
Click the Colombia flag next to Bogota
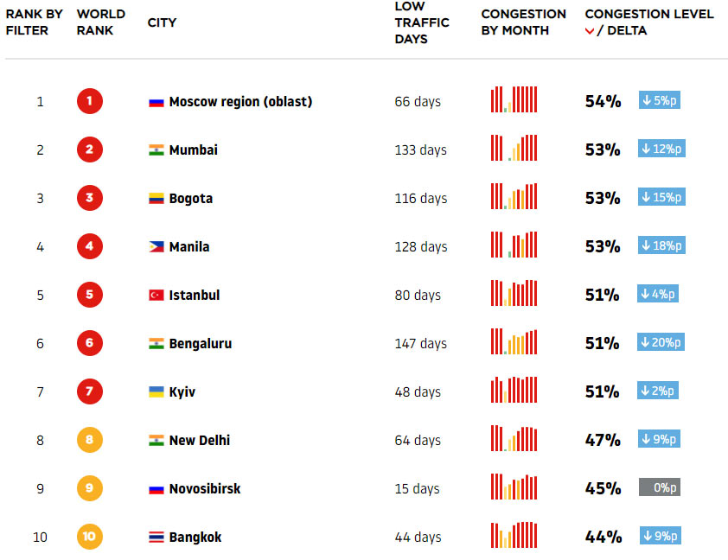pyautogui.click(x=156, y=199)
